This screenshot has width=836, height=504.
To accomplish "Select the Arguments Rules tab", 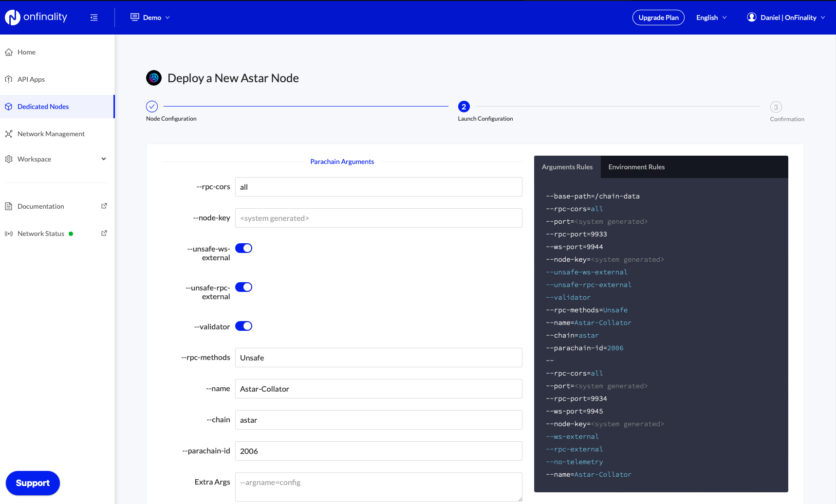I will pos(567,167).
